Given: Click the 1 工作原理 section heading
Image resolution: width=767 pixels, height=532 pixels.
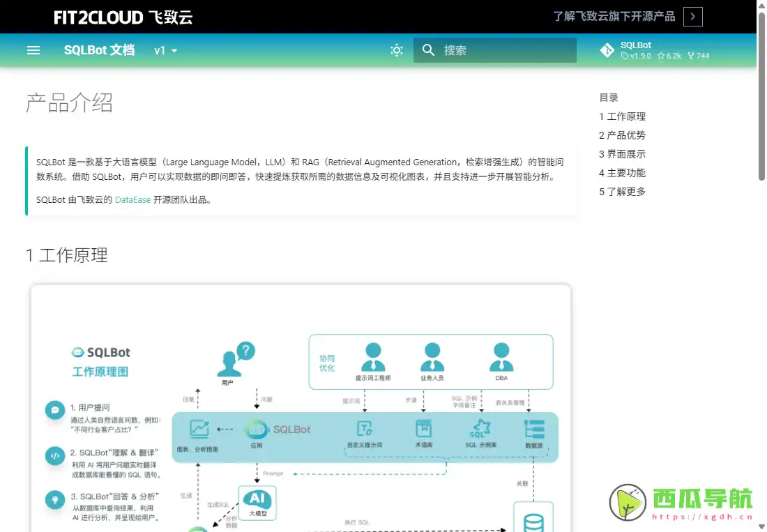Looking at the screenshot, I should click(66, 255).
